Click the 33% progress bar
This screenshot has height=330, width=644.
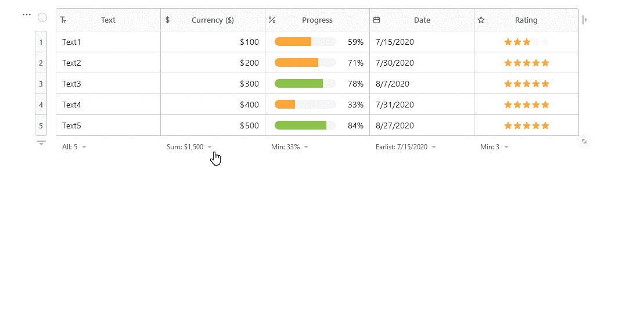[x=305, y=105]
